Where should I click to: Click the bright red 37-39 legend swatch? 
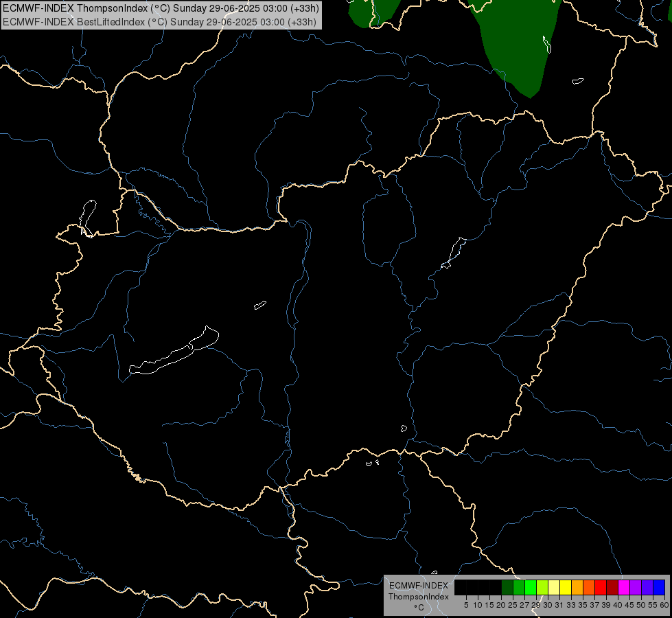(601, 588)
